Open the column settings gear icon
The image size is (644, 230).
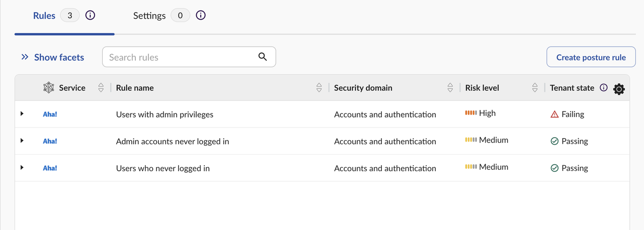[619, 89]
